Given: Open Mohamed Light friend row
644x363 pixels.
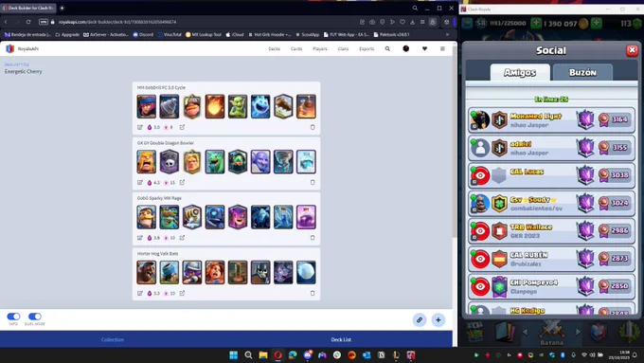Looking at the screenshot, I should click(x=551, y=120).
